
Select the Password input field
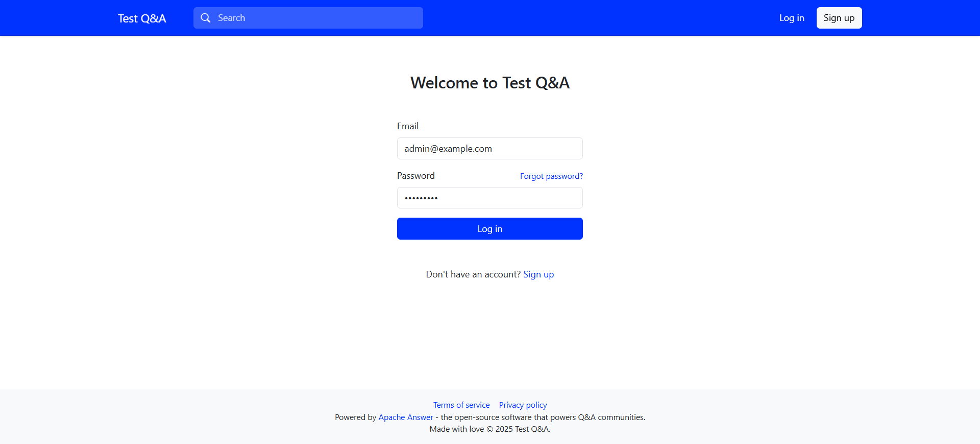point(490,198)
